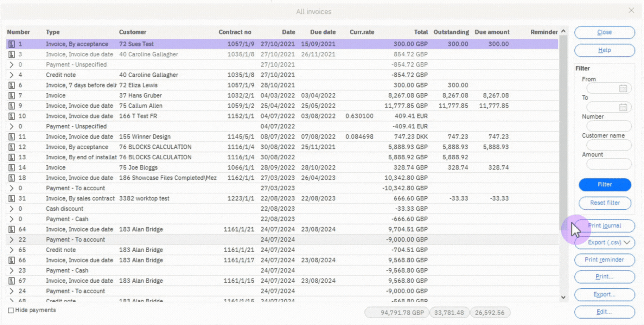
Task: Apply filters with the Filter button
Action: [x=604, y=184]
